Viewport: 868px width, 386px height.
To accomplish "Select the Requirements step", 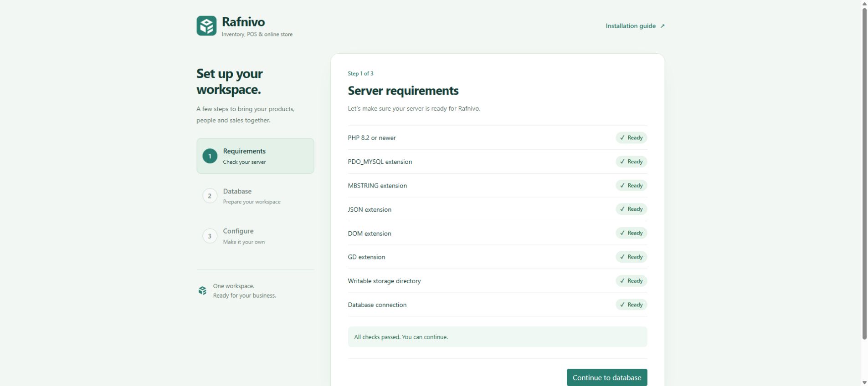I will point(255,156).
